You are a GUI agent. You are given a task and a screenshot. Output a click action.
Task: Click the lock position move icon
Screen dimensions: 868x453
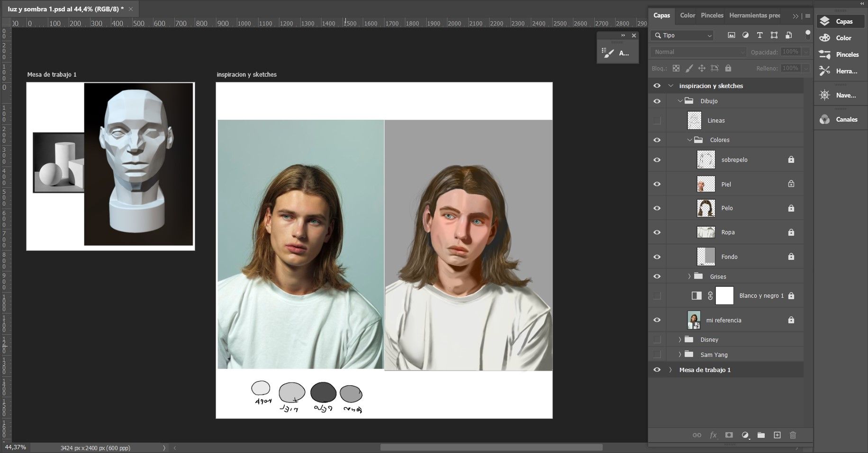(702, 68)
